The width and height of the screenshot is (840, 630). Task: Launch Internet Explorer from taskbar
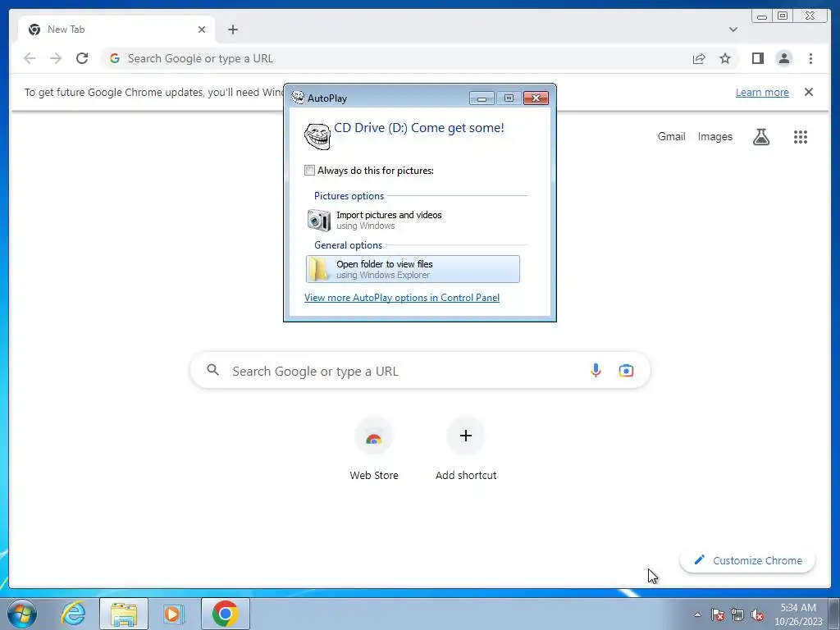73,614
